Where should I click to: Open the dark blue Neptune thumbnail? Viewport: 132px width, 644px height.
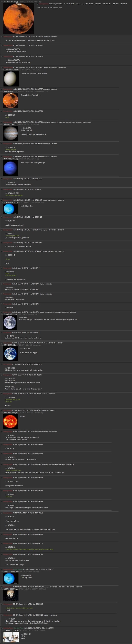tap(11, 168)
